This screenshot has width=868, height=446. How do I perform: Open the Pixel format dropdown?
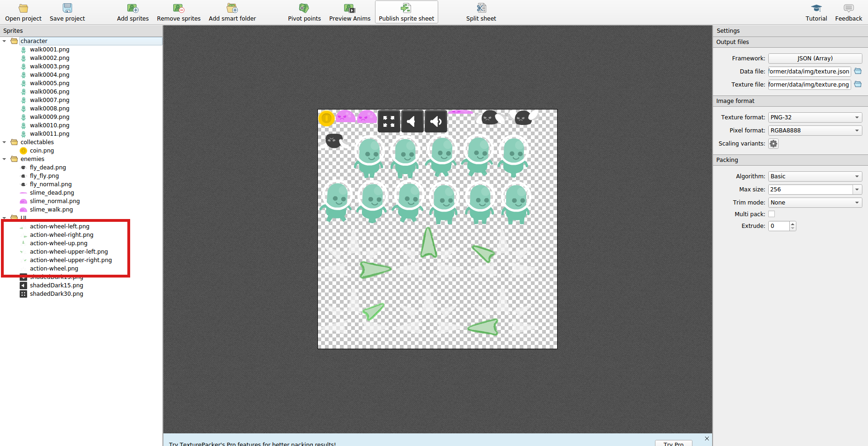point(856,130)
